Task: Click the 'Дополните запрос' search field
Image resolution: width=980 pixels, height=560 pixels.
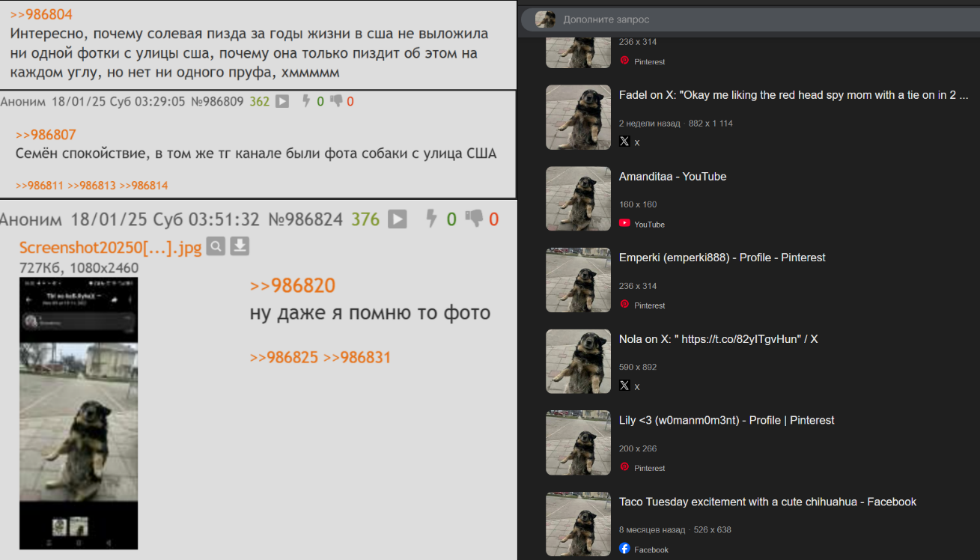Action: tap(749, 19)
